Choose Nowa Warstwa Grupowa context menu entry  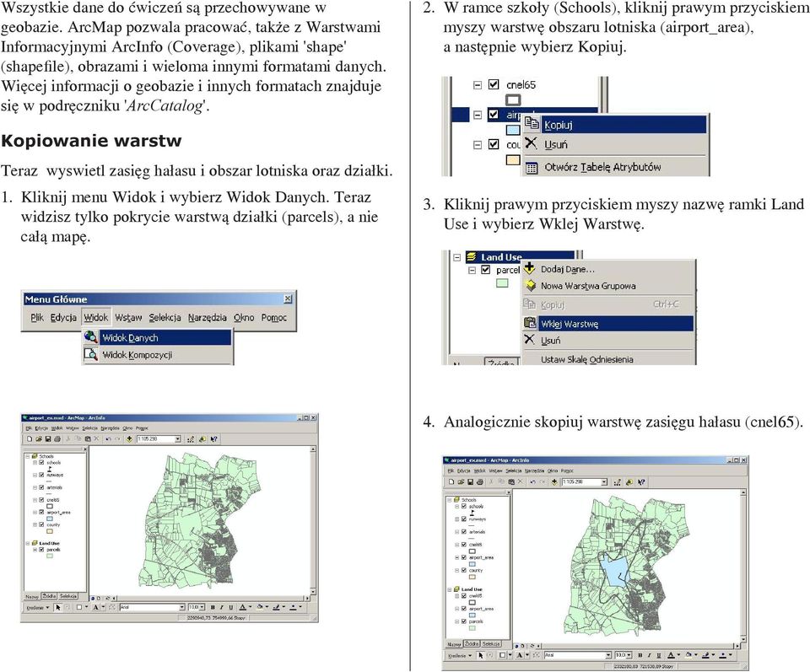pos(608,286)
